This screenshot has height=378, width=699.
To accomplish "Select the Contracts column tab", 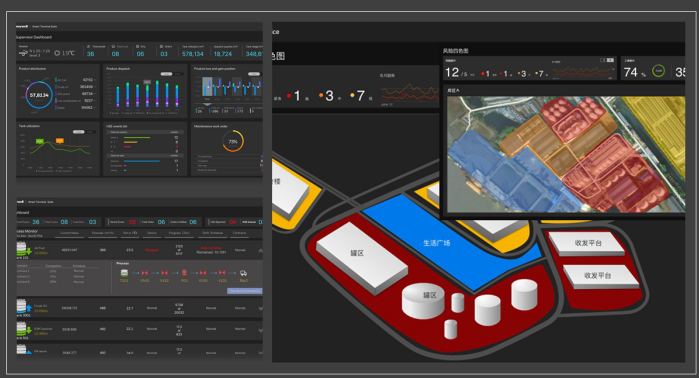I will pos(239,233).
